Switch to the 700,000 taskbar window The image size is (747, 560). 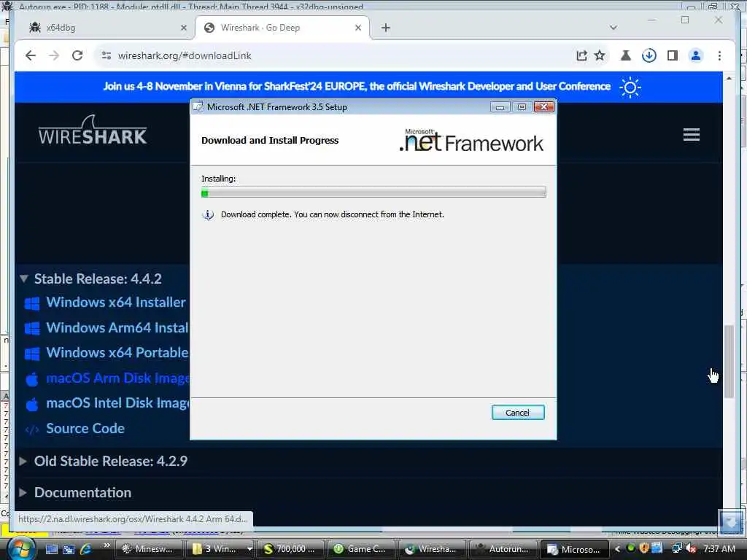click(x=292, y=549)
